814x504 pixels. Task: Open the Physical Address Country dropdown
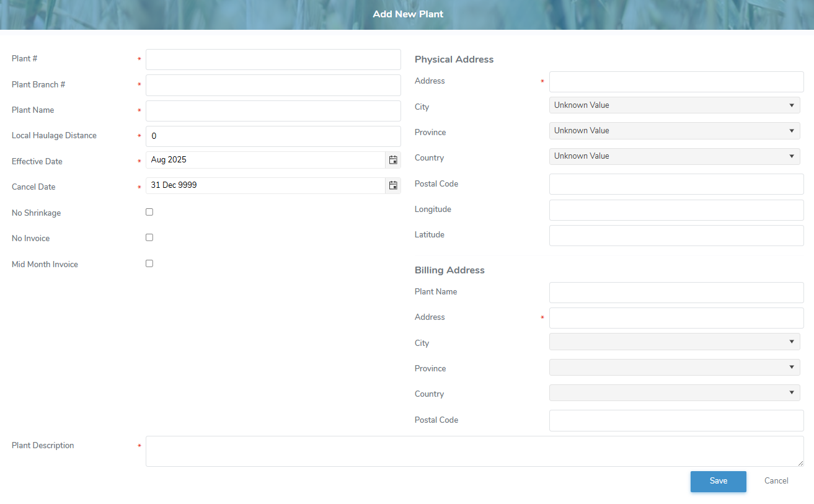pyautogui.click(x=675, y=156)
